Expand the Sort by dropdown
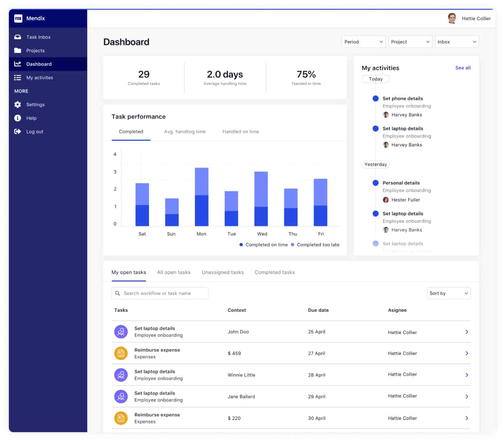Screen dimensions: 504x441 pyautogui.click(x=448, y=293)
